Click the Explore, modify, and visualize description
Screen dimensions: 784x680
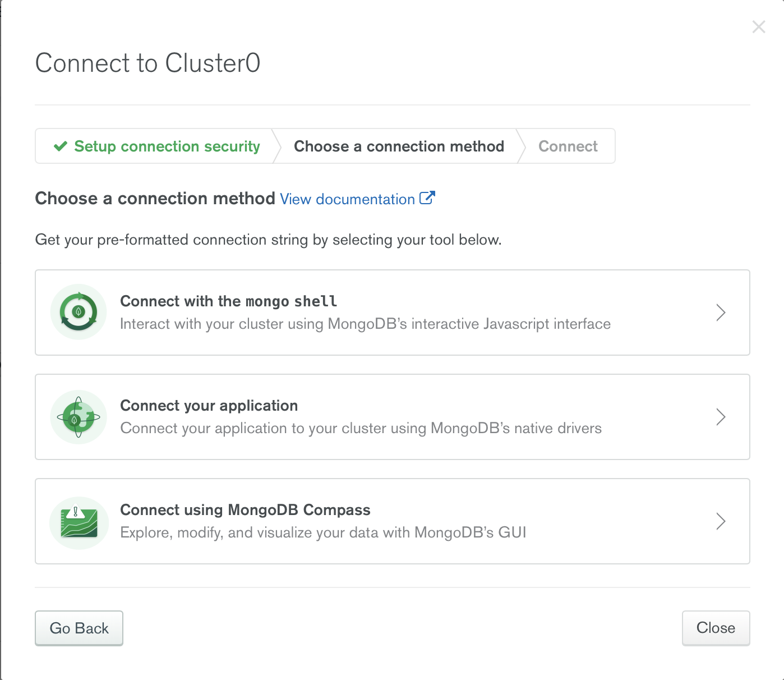tap(324, 532)
